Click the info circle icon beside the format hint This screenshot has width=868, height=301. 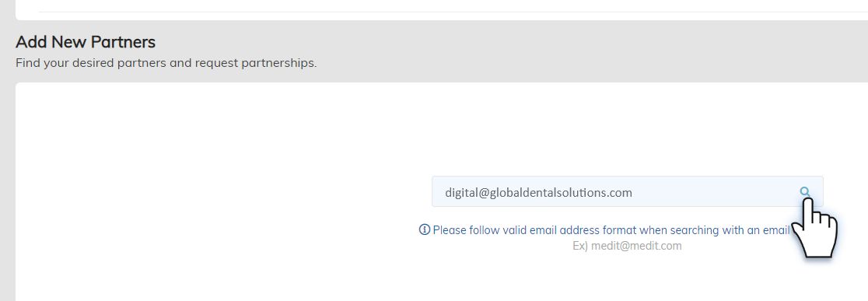point(425,229)
